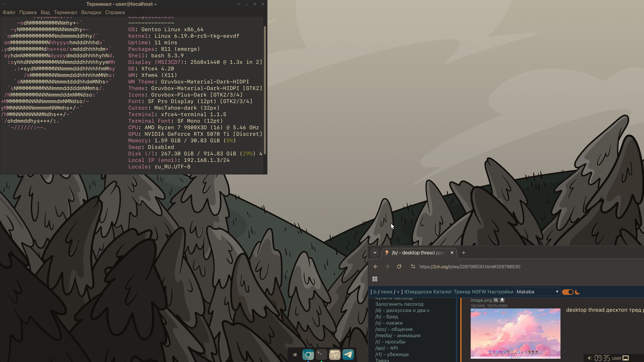Open the dock applications list menu
This screenshot has width=644, height=362.
tap(295, 355)
